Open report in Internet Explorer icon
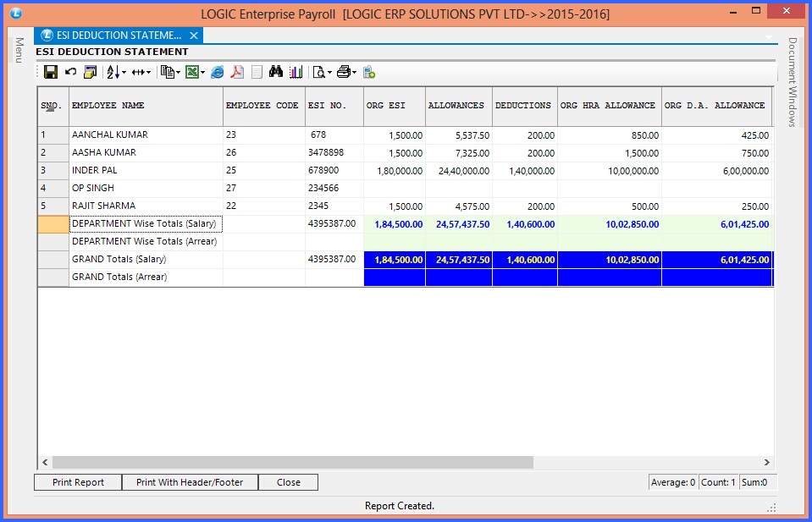 [218, 72]
